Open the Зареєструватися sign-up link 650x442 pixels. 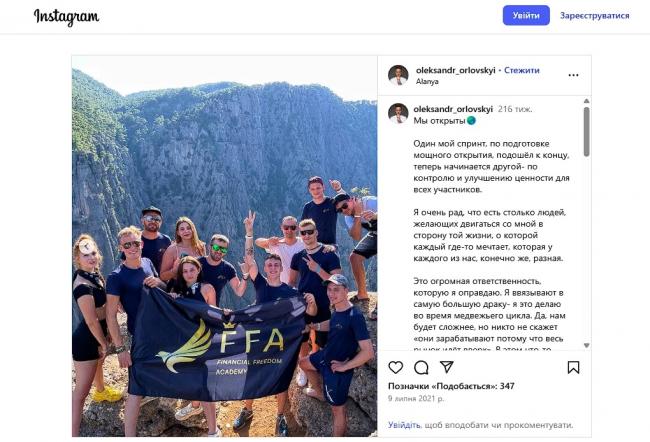pyautogui.click(x=594, y=16)
